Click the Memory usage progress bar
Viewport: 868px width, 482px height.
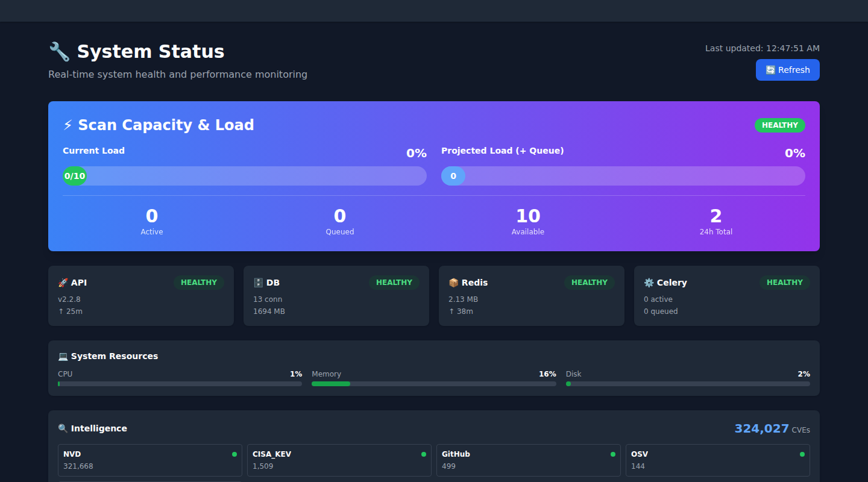(433, 383)
